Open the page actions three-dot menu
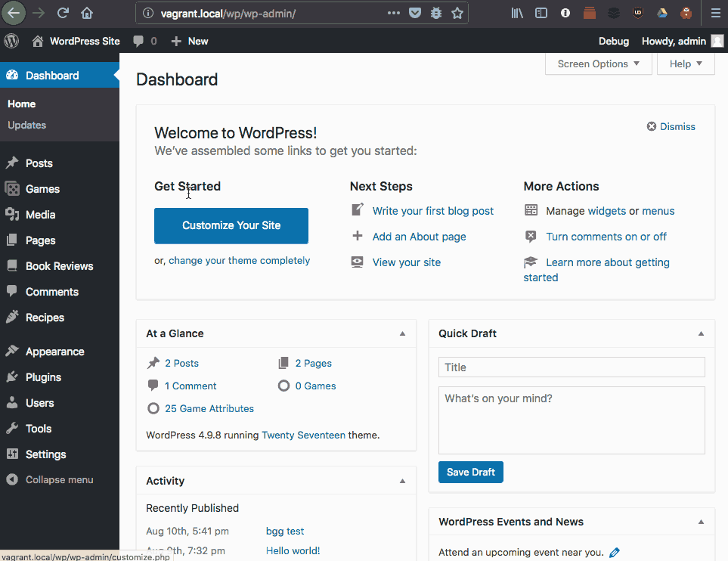728x561 pixels. coord(394,13)
